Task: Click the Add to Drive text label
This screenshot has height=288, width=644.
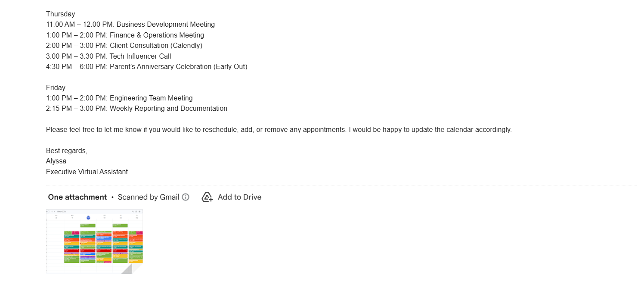Action: [x=239, y=197]
